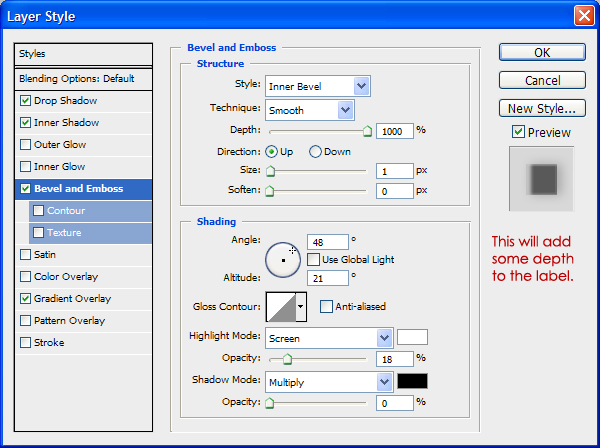This screenshot has width=600, height=448.
Task: Click the Shadow Opacity value field
Action: (x=395, y=403)
